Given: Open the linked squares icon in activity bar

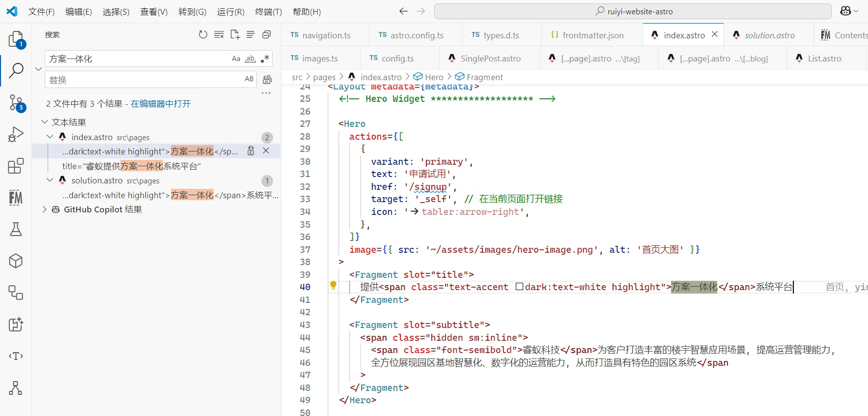Looking at the screenshot, I should (16, 293).
